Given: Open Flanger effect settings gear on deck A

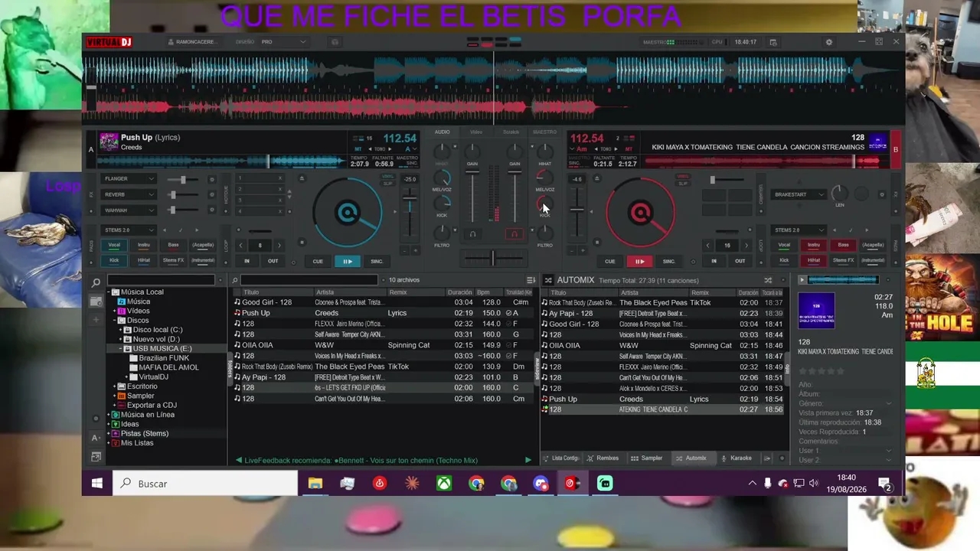Looking at the screenshot, I should point(212,179).
